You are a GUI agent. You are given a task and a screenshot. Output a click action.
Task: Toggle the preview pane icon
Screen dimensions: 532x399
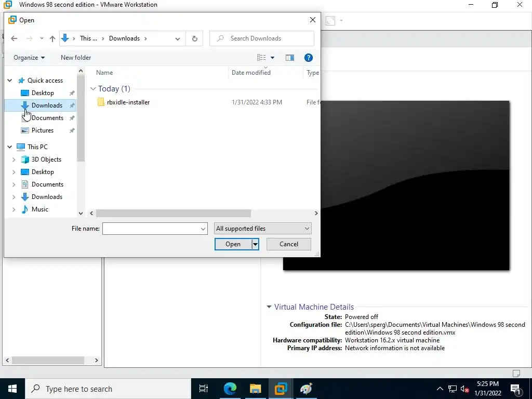(290, 58)
